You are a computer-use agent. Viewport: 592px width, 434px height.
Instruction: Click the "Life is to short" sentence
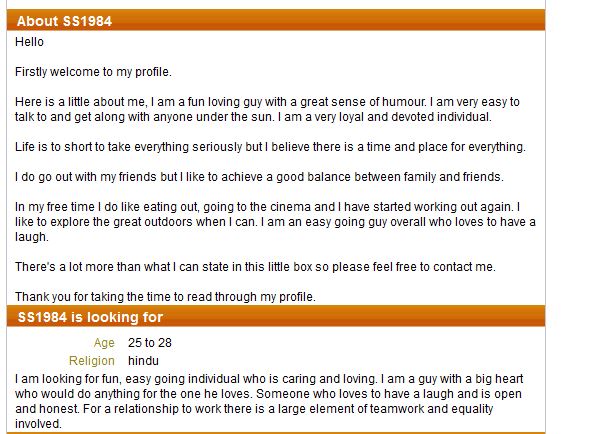click(270, 147)
